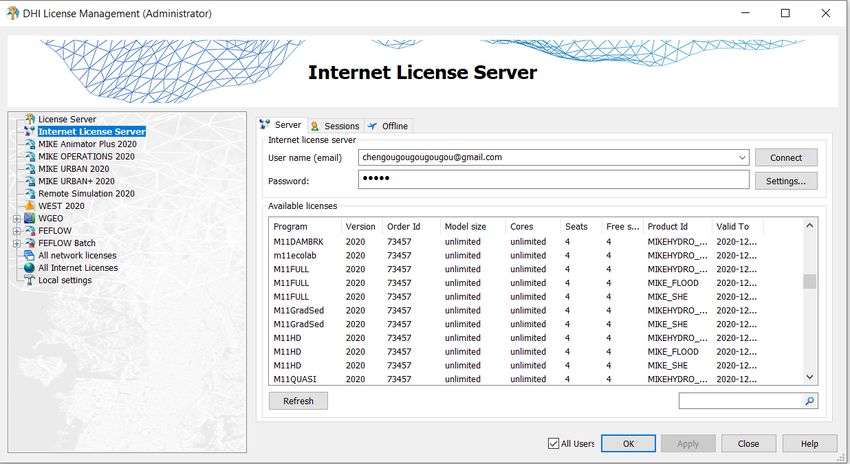Viewport: 850px width, 464px height.
Task: Toggle the All Users checkbox
Action: click(553, 443)
